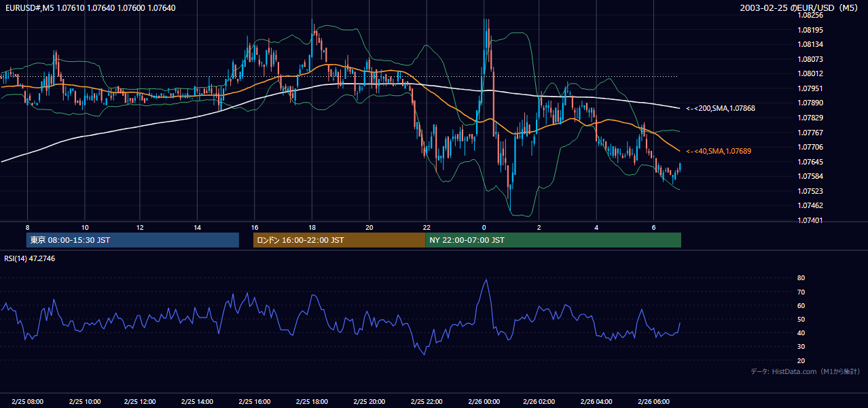
Task: Click the 40 SMA label 1.07689
Action: click(x=719, y=151)
